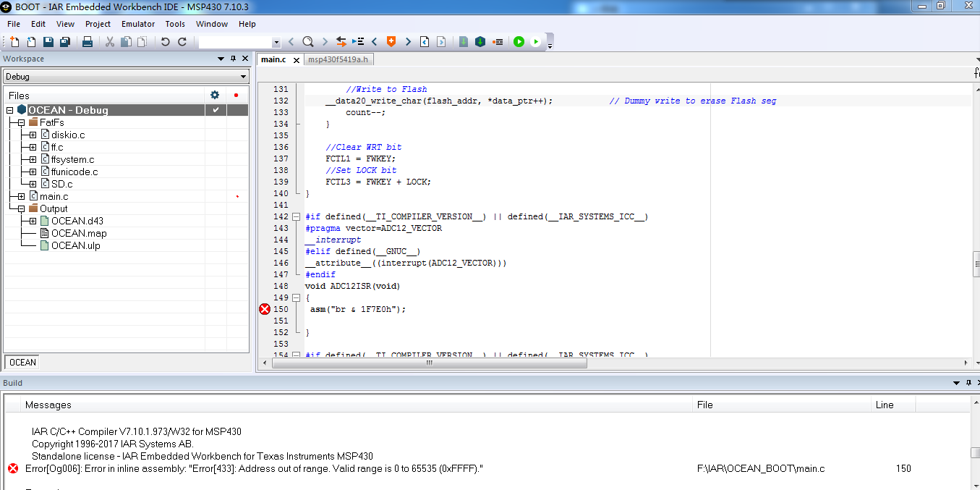Click the Save All toolbar icon
Viewport: 980px width, 490px height.
pyautogui.click(x=64, y=42)
